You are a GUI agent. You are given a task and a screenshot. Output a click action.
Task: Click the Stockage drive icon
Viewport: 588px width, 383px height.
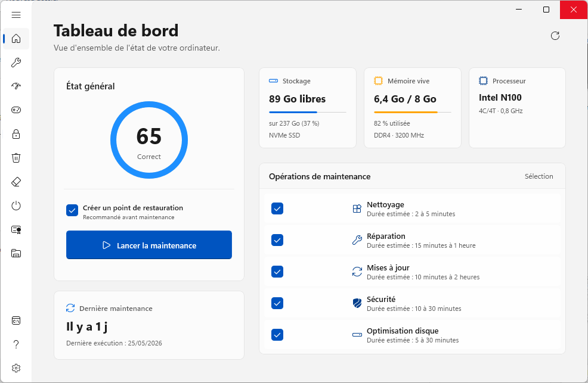coord(273,81)
